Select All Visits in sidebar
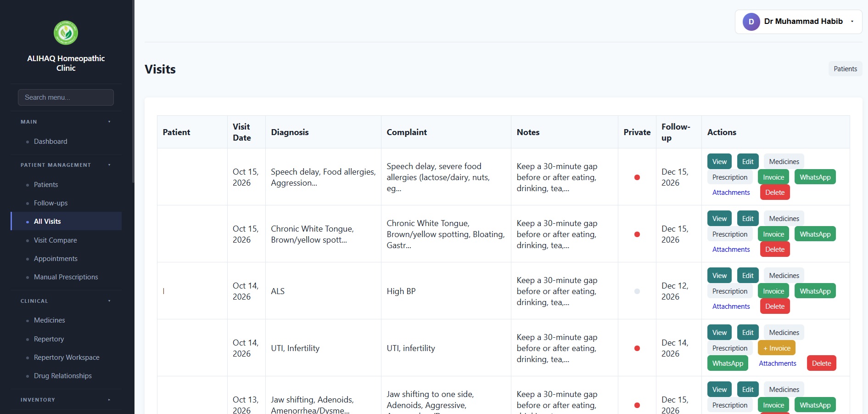868x414 pixels. (66, 221)
